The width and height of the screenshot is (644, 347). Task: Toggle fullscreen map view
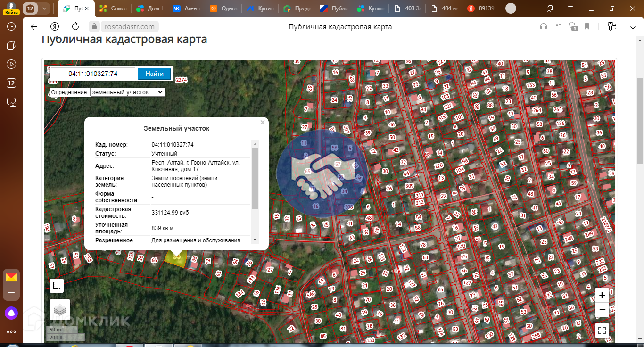[602, 330]
